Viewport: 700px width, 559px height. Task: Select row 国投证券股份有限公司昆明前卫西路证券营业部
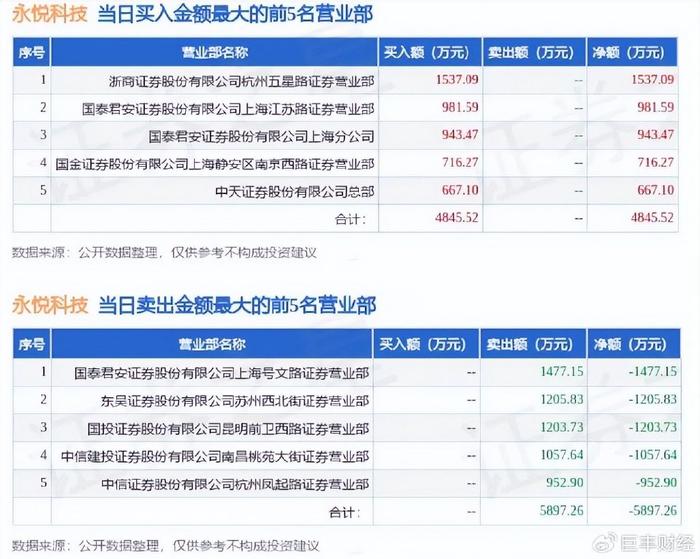pyautogui.click(x=346, y=428)
